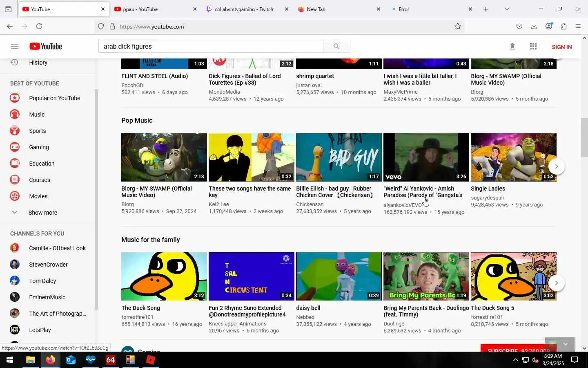Close the ppap - YouTube tab

[195, 9]
